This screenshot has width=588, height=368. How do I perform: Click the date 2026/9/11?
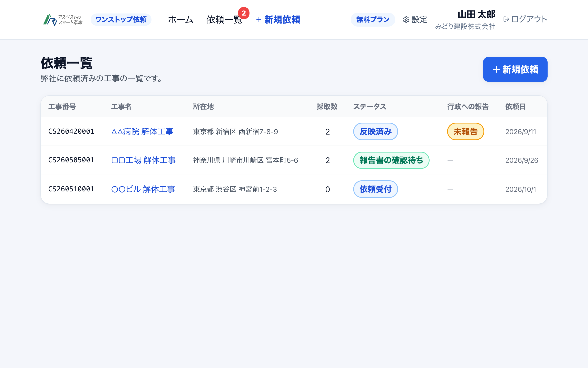pos(520,132)
